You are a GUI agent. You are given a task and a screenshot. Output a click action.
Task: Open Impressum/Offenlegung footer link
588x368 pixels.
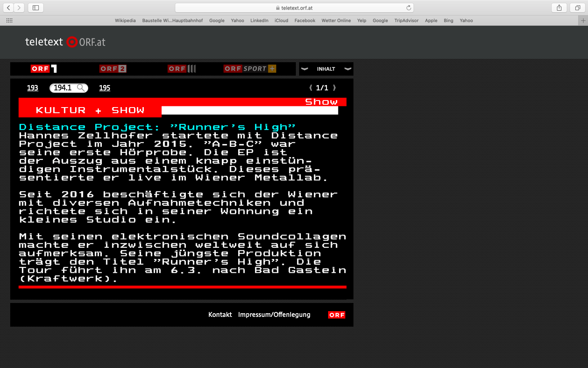click(x=274, y=314)
